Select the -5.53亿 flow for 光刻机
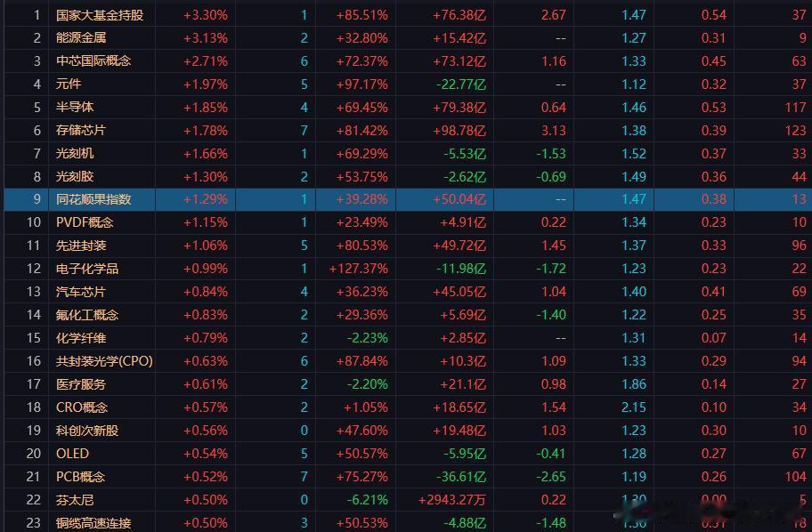 (465, 153)
